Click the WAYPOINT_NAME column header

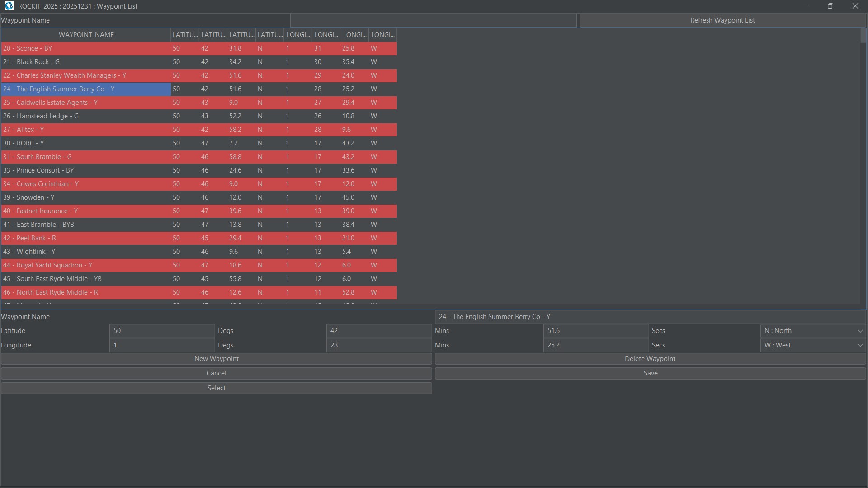coord(86,35)
